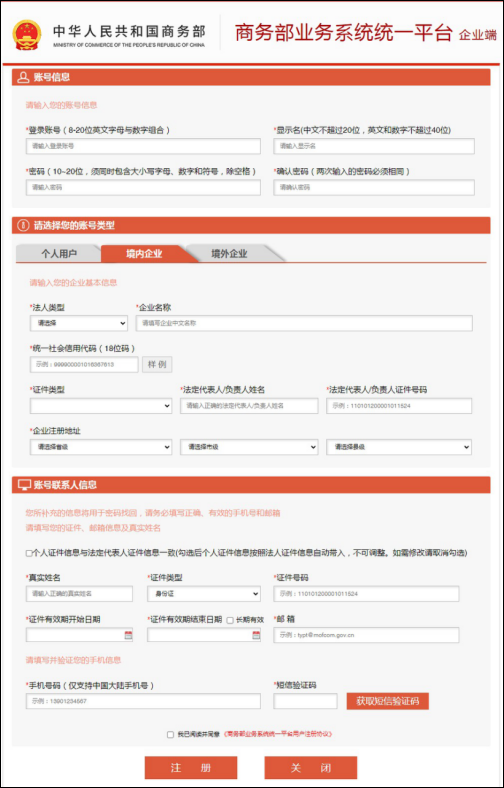The image size is (504, 788).
Task: Open calendar icon for 证件有效期结束日期
Action: 256,635
